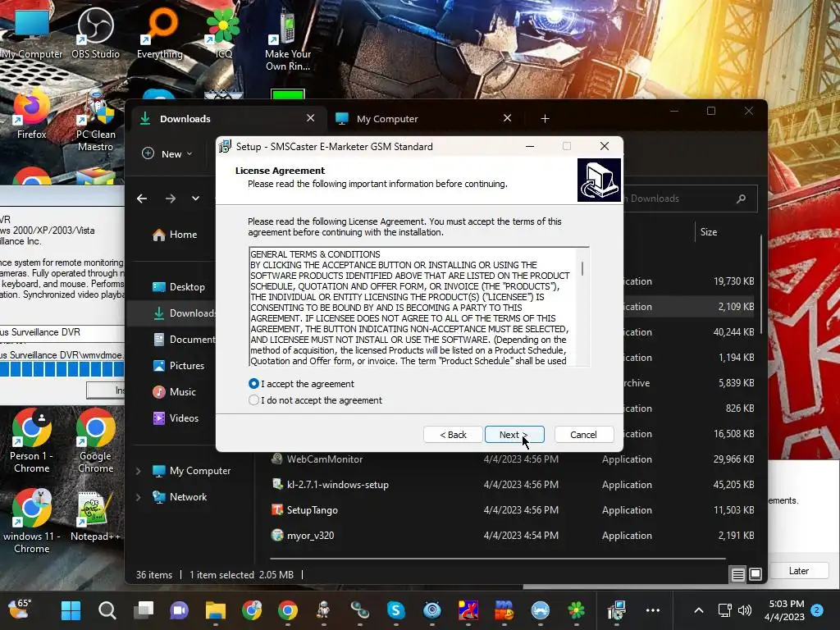Open Firefox desktop shortcut

32,115
